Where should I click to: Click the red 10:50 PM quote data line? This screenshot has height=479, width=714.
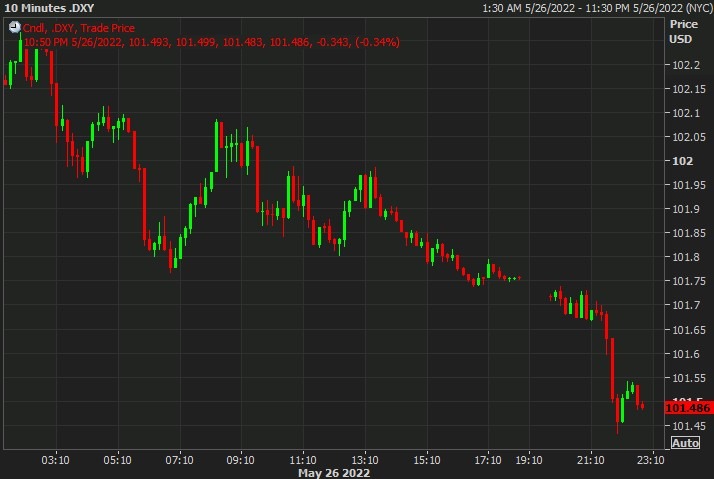pyautogui.click(x=212, y=42)
